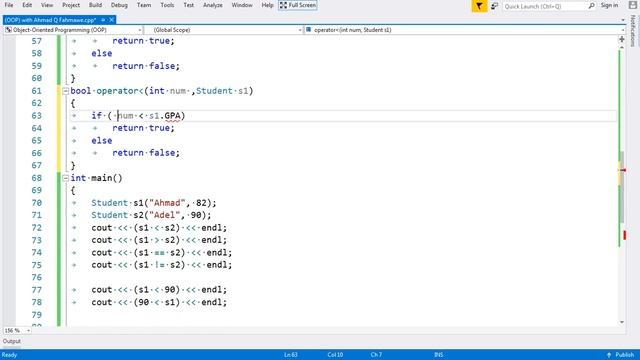
Task: Close the (OOP) with Ahmad Q Fahmawe.cpp tab
Action: pos(111,20)
